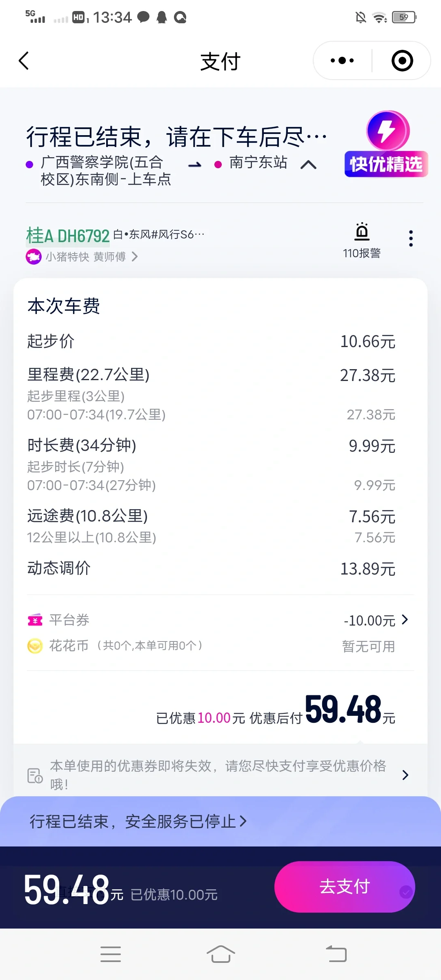Open expiring coupon notice arrow
441x980 pixels.
pyautogui.click(x=405, y=775)
